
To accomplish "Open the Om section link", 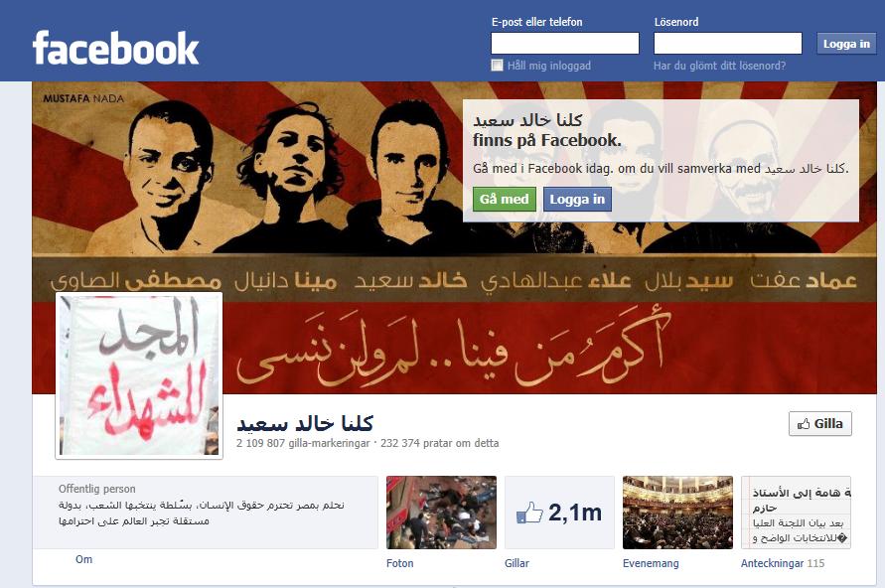I will click(x=84, y=559).
